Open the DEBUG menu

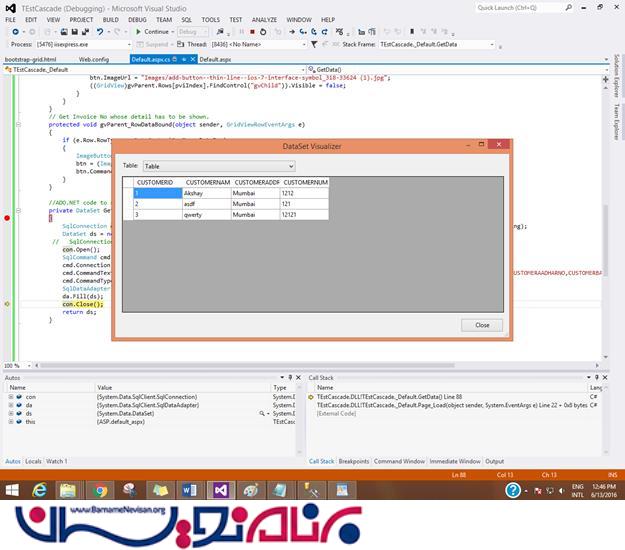[x=137, y=19]
